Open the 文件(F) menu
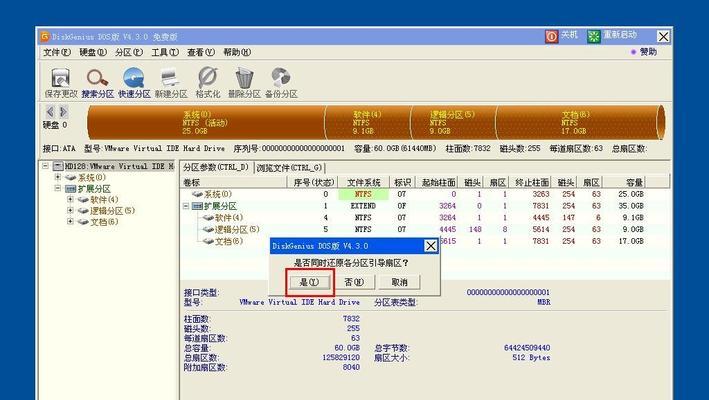 (57, 52)
